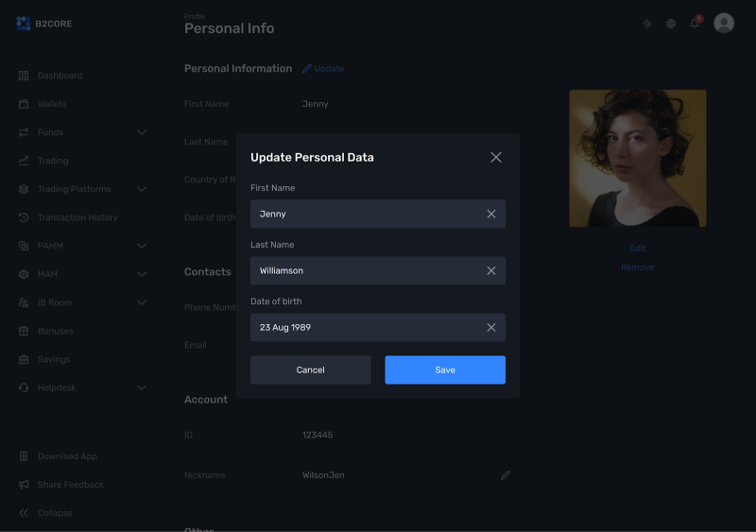Viewport: 756px width, 532px height.
Task: Open Share Feedback
Action: pyautogui.click(x=71, y=485)
